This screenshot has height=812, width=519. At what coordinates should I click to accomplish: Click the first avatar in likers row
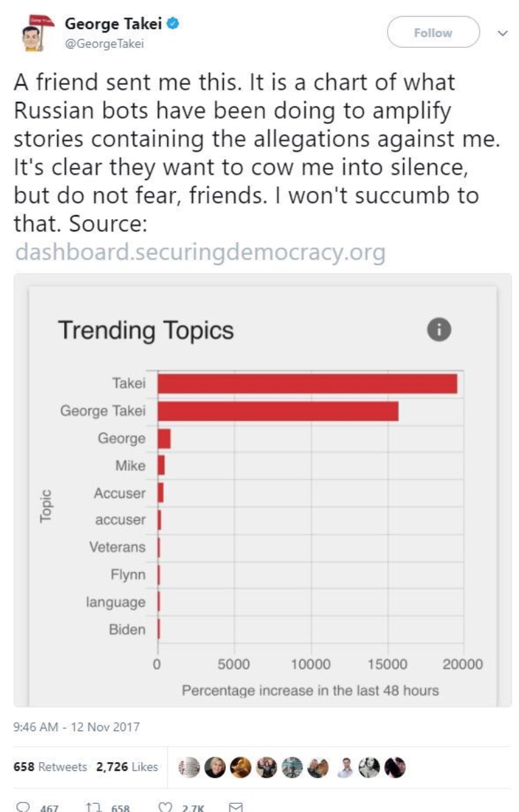pyautogui.click(x=191, y=768)
